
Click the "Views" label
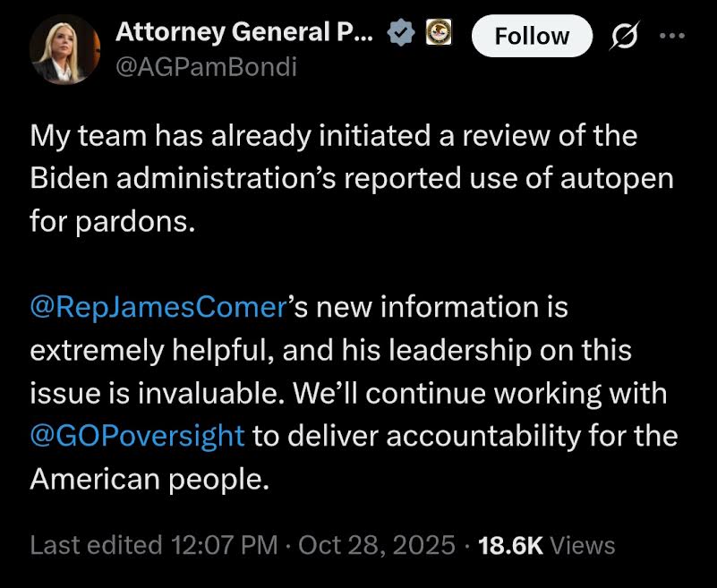click(x=583, y=545)
